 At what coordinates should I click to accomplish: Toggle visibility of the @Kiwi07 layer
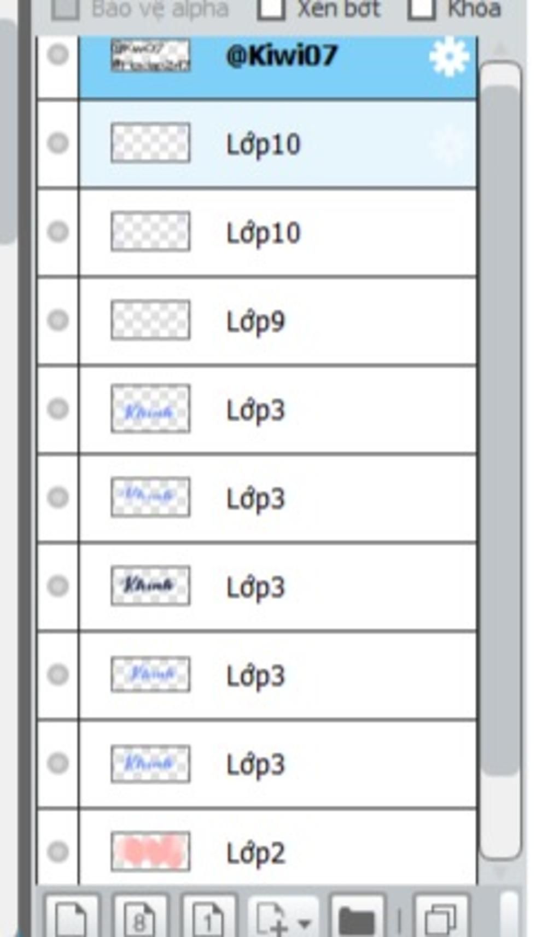[x=58, y=55]
